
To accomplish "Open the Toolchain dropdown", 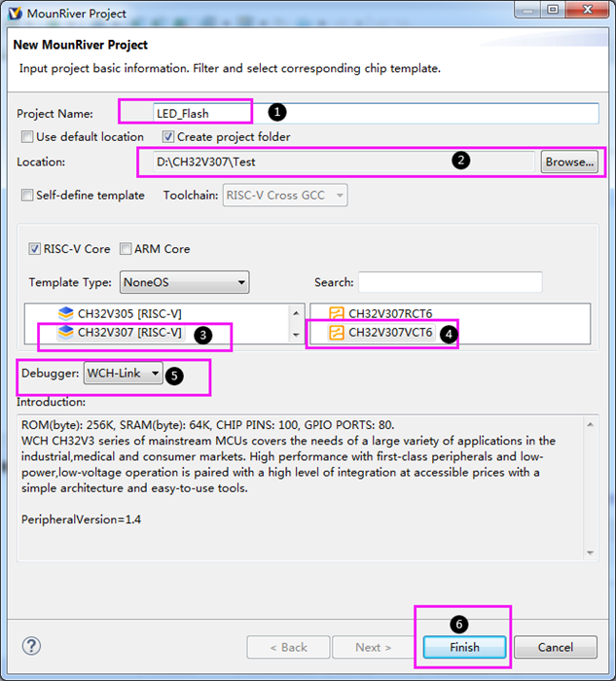I will coord(285,196).
